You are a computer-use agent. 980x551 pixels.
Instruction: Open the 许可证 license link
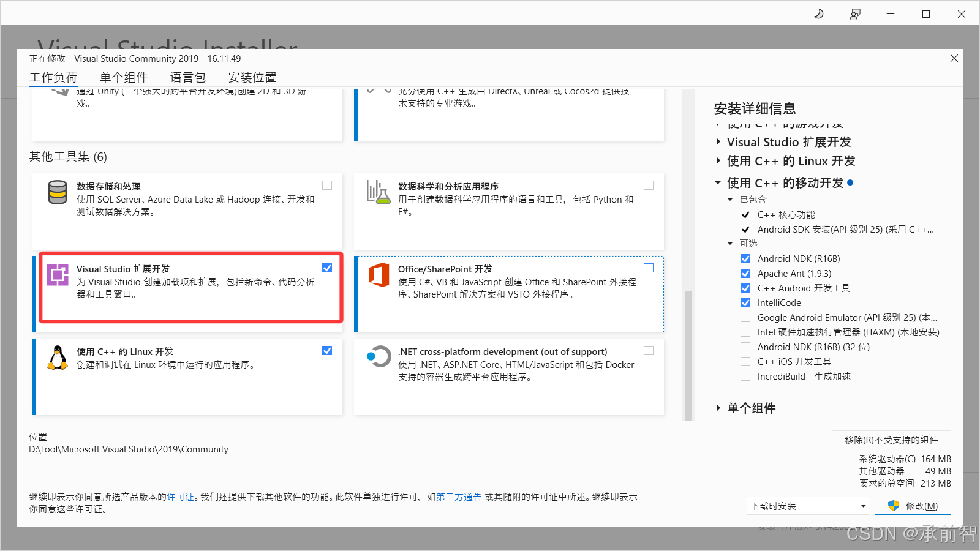point(181,497)
